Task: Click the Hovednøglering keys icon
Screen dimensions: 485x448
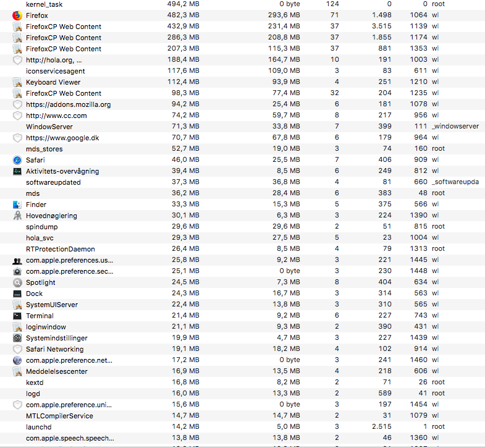Action: [17, 216]
